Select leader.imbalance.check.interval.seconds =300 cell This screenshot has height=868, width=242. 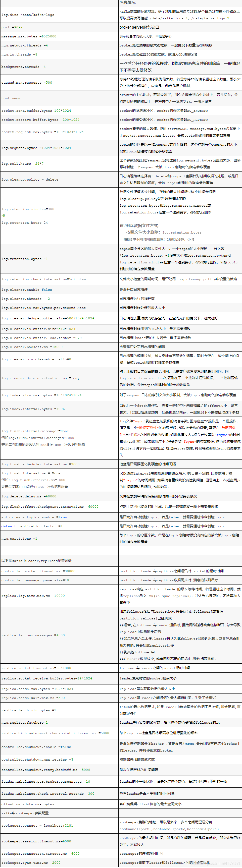(59, 794)
